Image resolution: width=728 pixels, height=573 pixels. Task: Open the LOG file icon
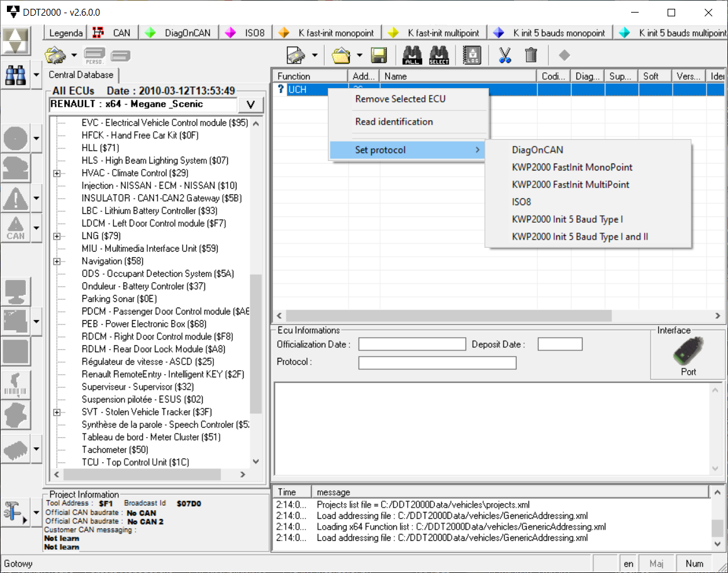coord(473,55)
